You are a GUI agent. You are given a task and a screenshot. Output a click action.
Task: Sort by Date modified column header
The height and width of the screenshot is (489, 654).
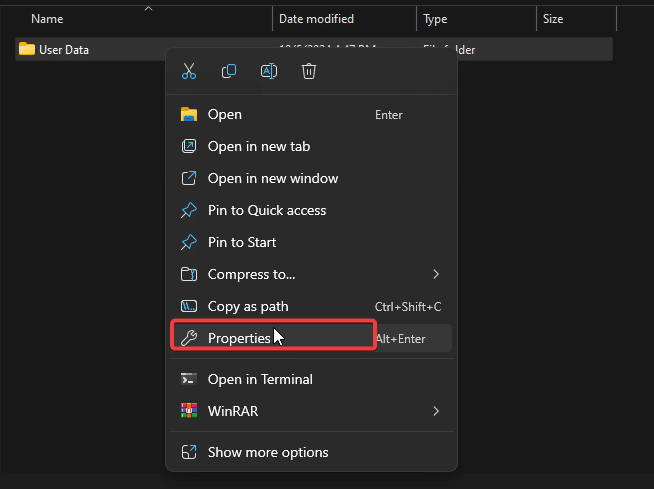pyautogui.click(x=316, y=19)
